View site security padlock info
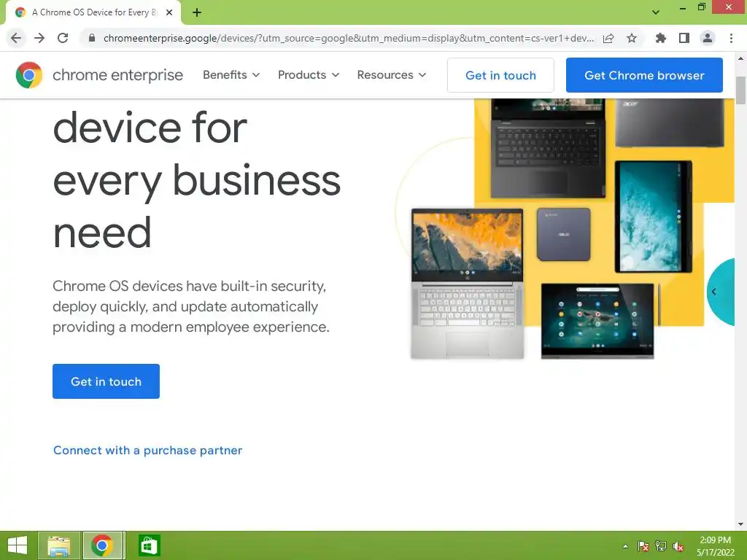 pos(92,38)
